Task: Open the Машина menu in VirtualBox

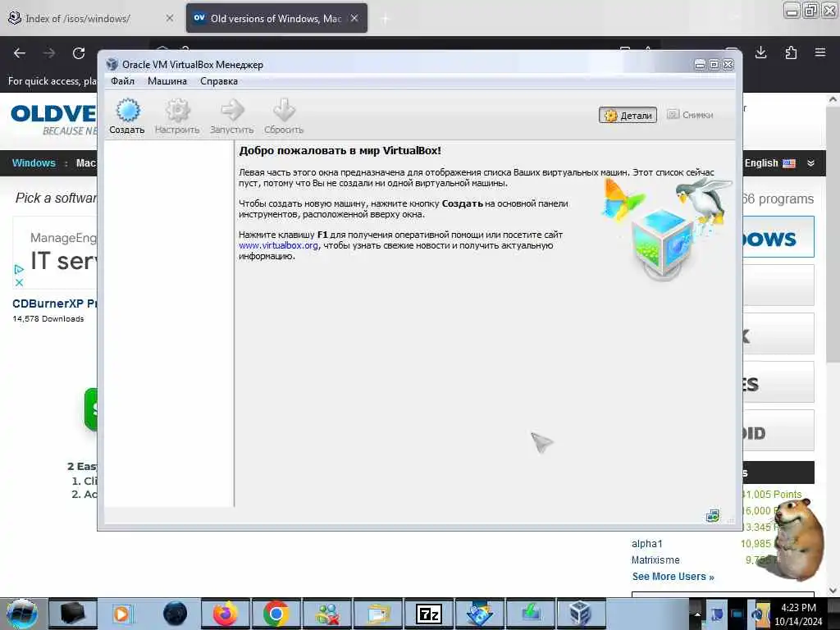Action: (x=167, y=81)
